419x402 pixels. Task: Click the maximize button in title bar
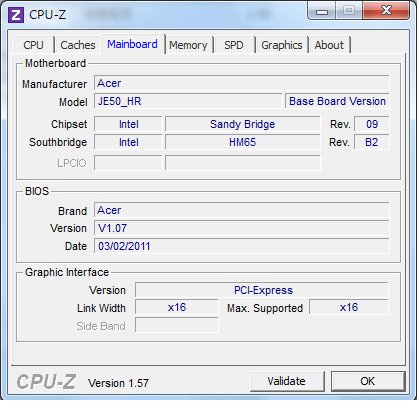(349, 11)
